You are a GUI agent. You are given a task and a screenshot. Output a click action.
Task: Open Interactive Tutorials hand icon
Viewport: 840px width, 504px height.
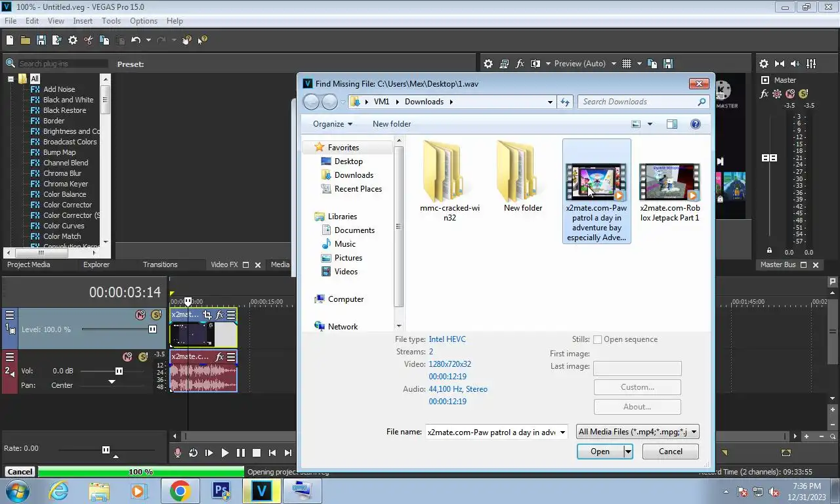tap(187, 40)
